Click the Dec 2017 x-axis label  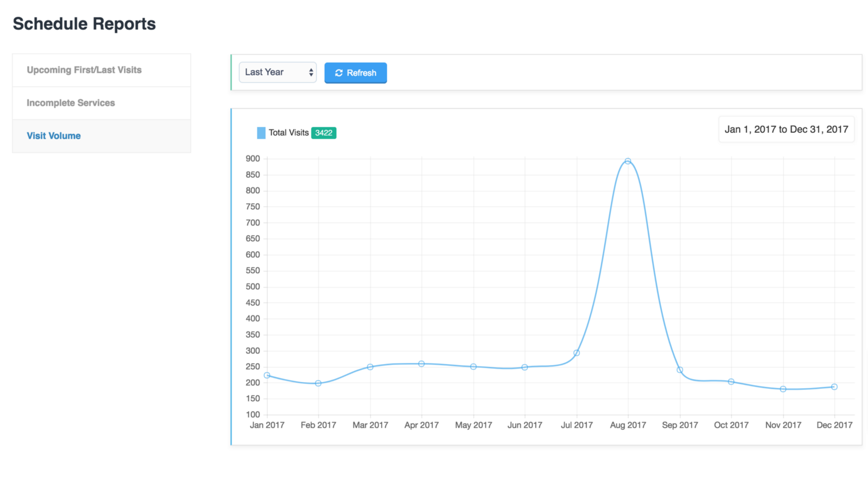coord(834,425)
